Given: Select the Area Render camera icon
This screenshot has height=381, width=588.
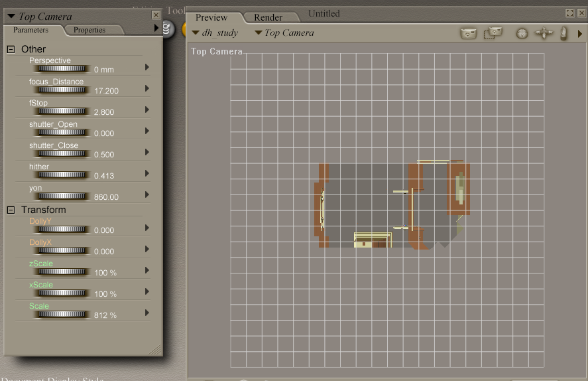Looking at the screenshot, I should (493, 33).
